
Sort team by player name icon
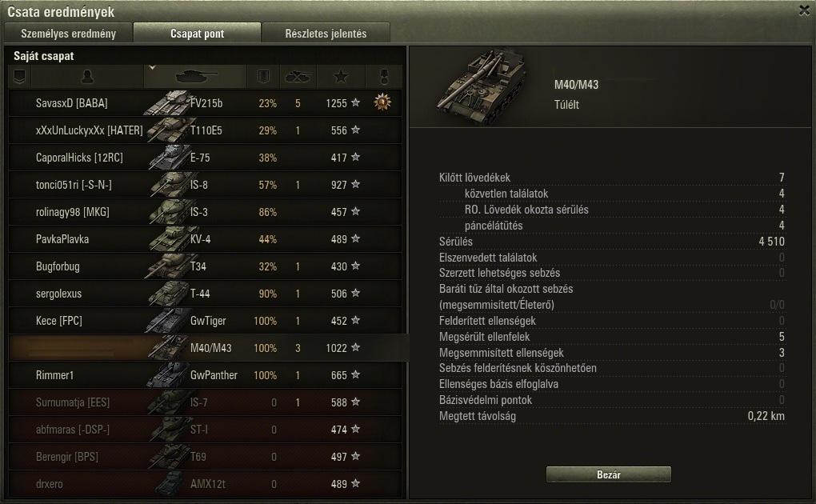pyautogui.click(x=87, y=77)
